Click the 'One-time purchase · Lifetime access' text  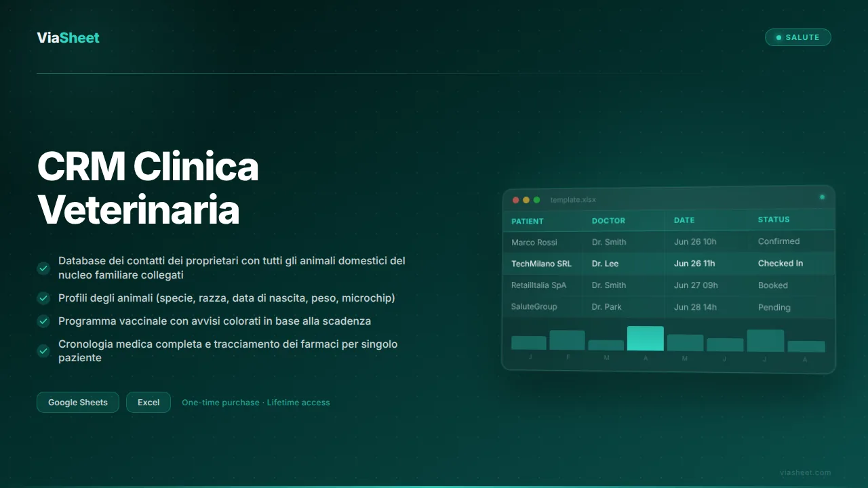tap(256, 402)
